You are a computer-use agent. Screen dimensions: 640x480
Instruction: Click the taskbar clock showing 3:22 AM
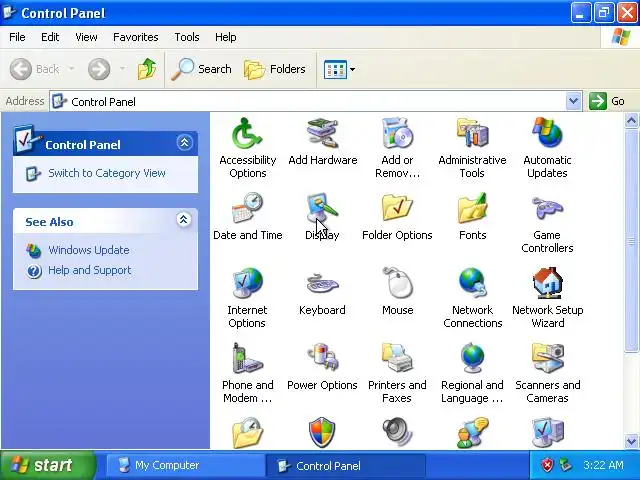pos(603,465)
